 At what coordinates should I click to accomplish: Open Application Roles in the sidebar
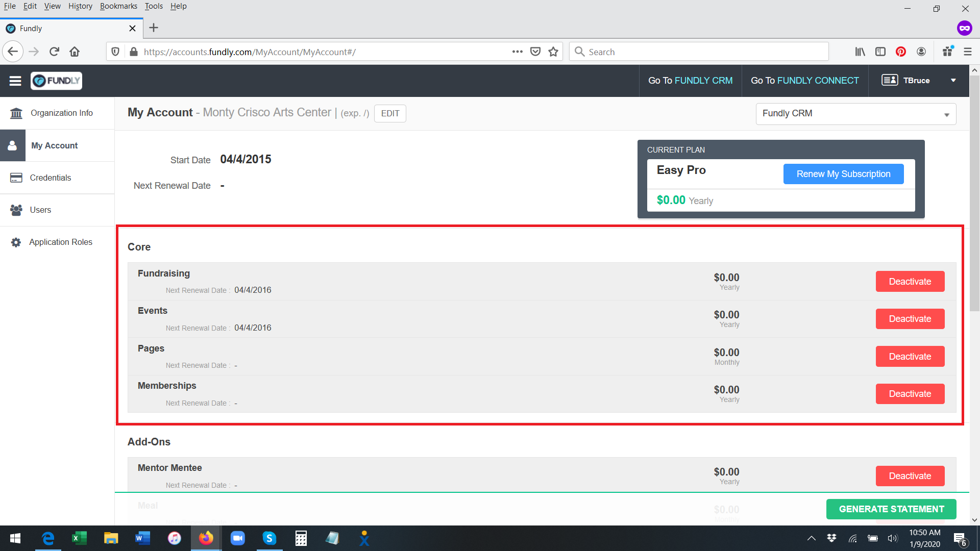coord(57,242)
